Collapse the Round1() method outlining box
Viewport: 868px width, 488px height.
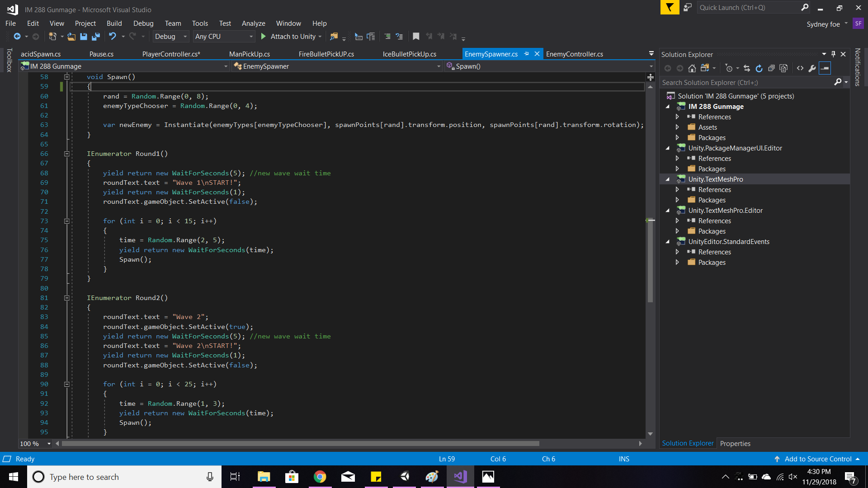[x=66, y=154]
